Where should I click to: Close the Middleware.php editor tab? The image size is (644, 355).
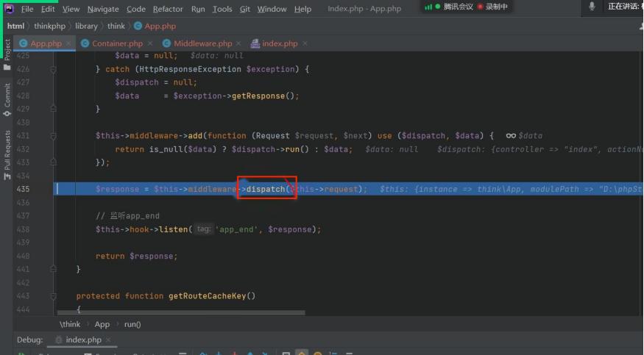(x=238, y=43)
